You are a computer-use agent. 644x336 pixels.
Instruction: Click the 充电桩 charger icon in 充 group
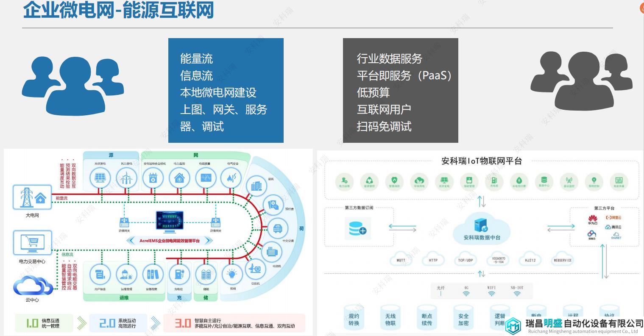(x=179, y=275)
